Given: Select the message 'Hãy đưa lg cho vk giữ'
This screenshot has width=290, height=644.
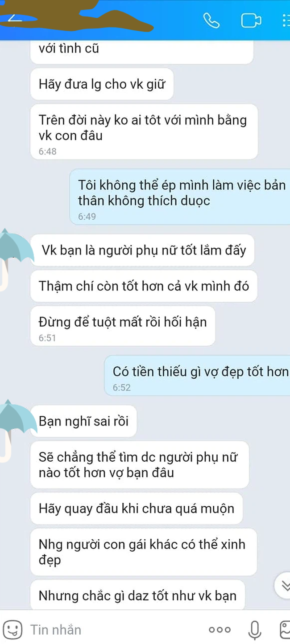Looking at the screenshot, I should (x=102, y=84).
